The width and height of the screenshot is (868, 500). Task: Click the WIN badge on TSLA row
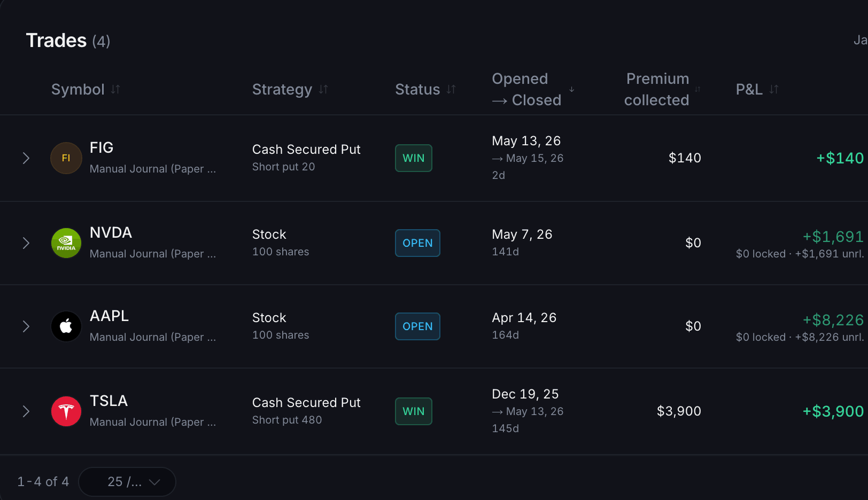(414, 411)
